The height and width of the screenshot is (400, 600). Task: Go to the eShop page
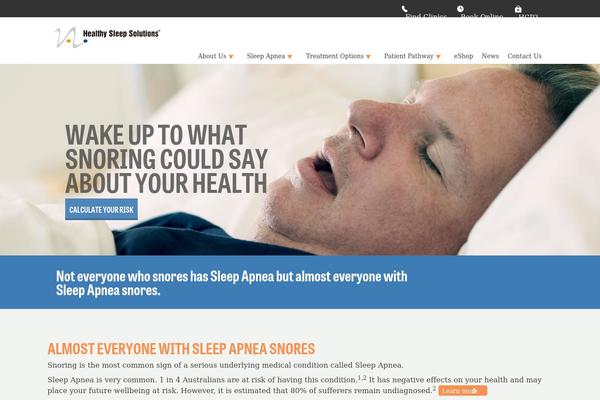click(463, 56)
